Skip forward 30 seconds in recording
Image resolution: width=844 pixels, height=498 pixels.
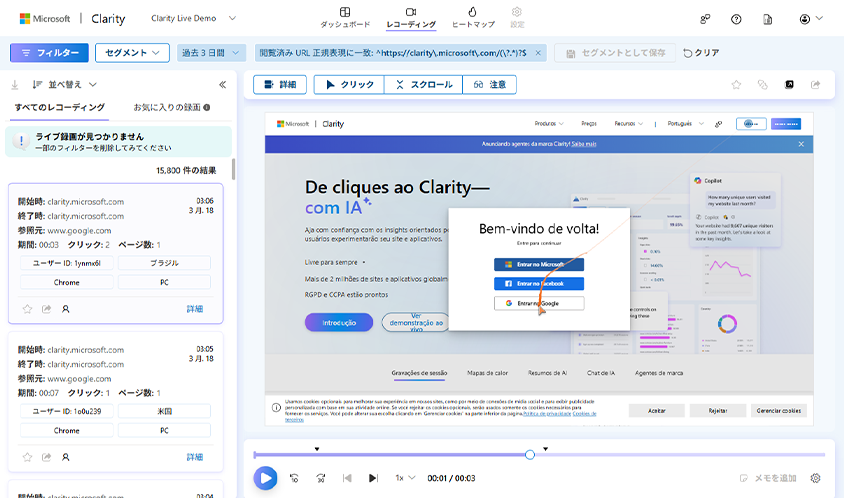click(321, 479)
